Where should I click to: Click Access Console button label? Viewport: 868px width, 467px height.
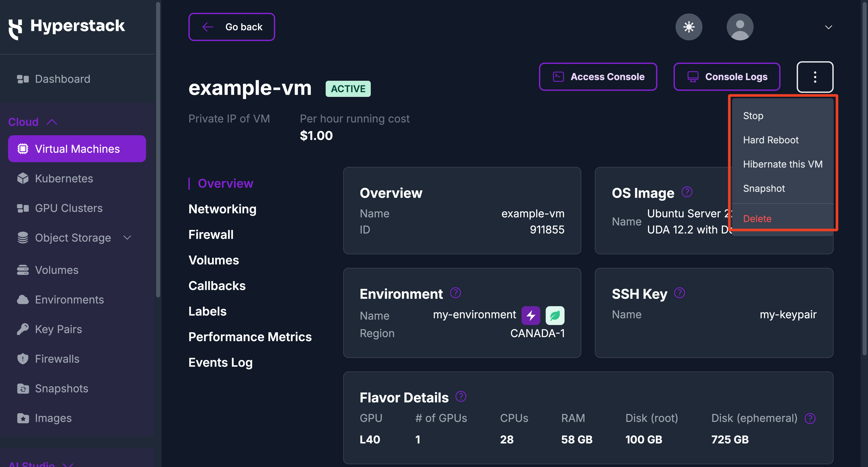tap(607, 77)
